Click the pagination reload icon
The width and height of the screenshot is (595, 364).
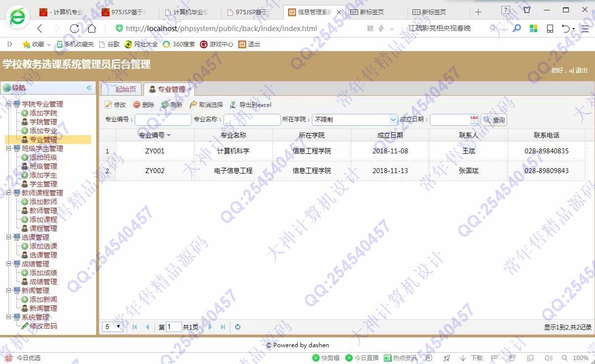click(238, 327)
